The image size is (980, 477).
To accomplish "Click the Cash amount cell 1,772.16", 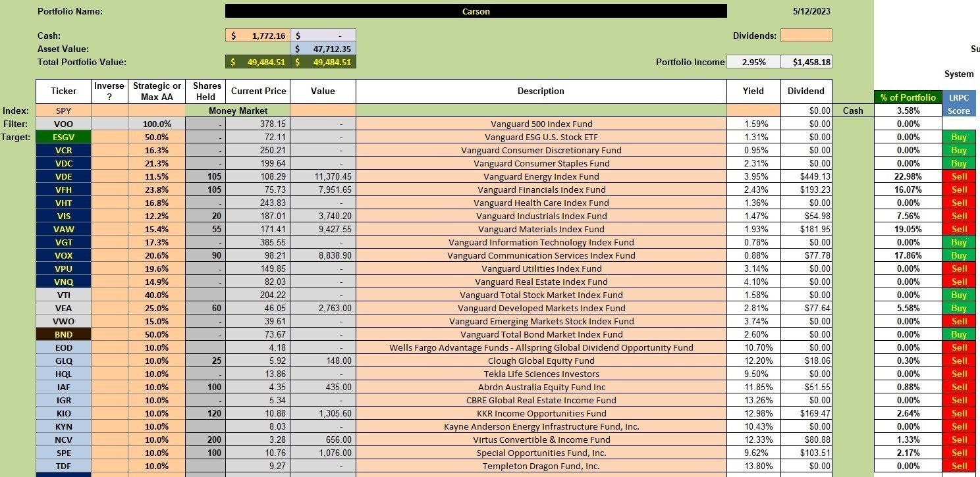I will tap(258, 36).
